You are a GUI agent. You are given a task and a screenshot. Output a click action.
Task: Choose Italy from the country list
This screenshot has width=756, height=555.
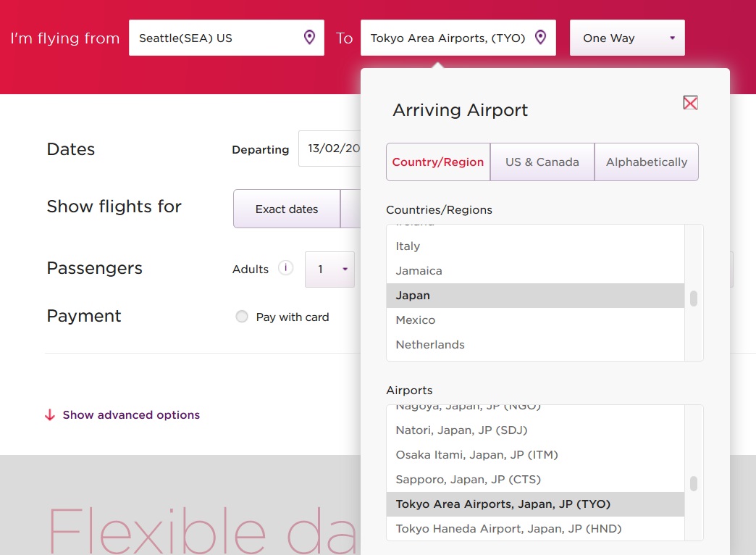click(408, 246)
